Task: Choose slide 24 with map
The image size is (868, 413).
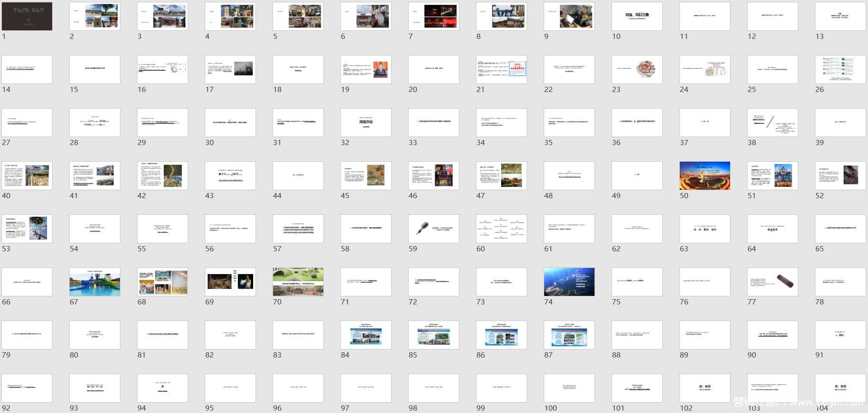Action: point(705,69)
